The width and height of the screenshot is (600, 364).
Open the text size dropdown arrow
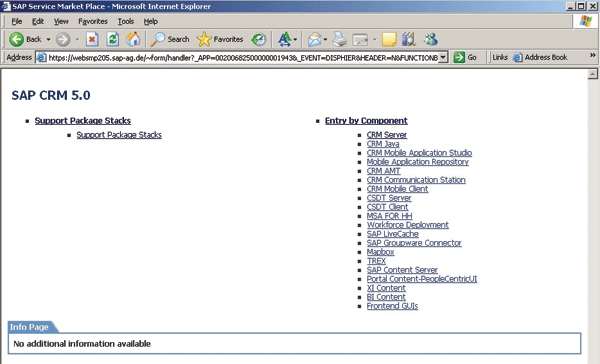[295, 39]
